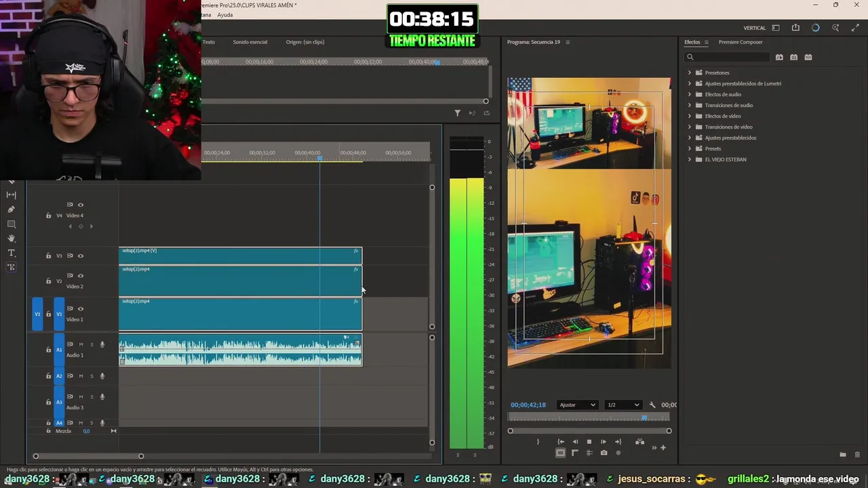868x488 pixels.
Task: Switch to the Premiere Composer tab
Action: pos(741,42)
